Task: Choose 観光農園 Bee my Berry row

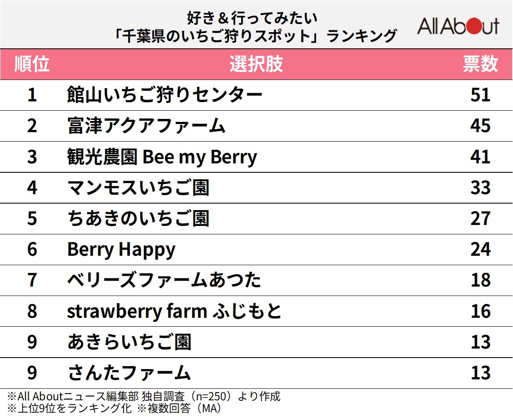Action: click(162, 157)
